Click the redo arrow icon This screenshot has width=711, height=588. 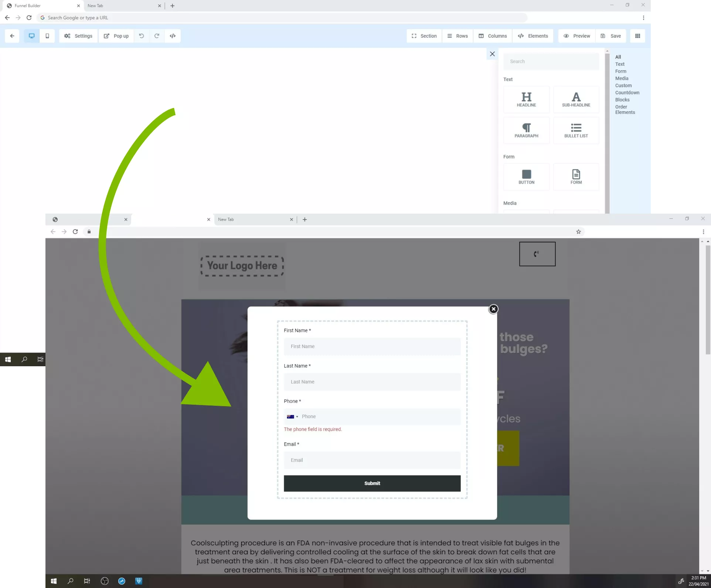pyautogui.click(x=157, y=36)
